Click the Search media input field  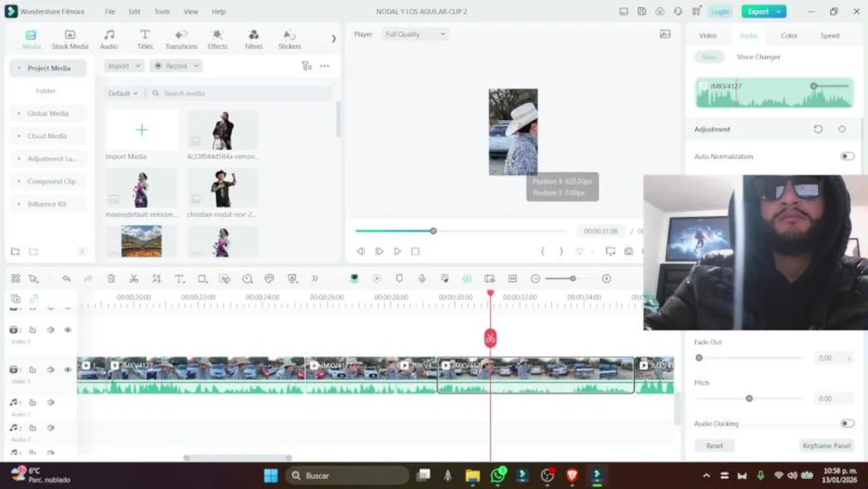point(239,93)
